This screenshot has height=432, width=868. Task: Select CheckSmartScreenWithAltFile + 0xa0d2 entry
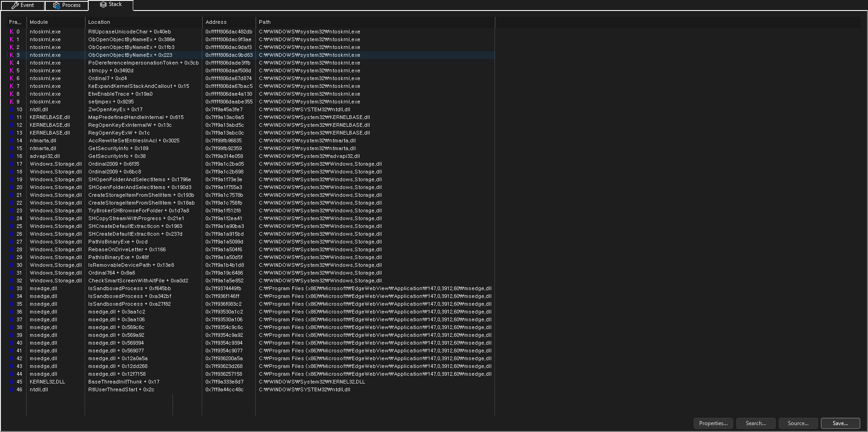click(138, 281)
